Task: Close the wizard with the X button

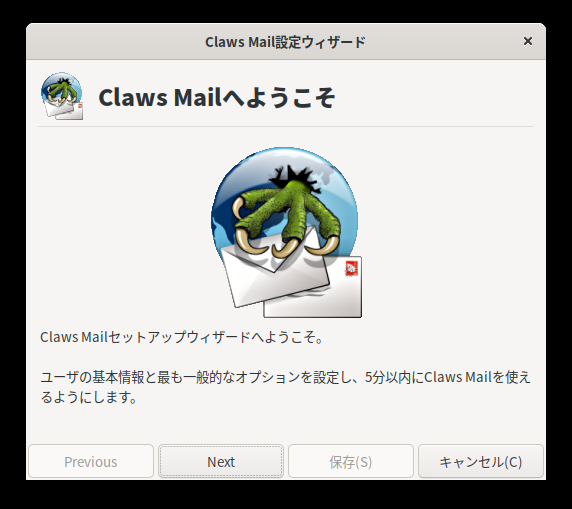Action: tap(527, 41)
